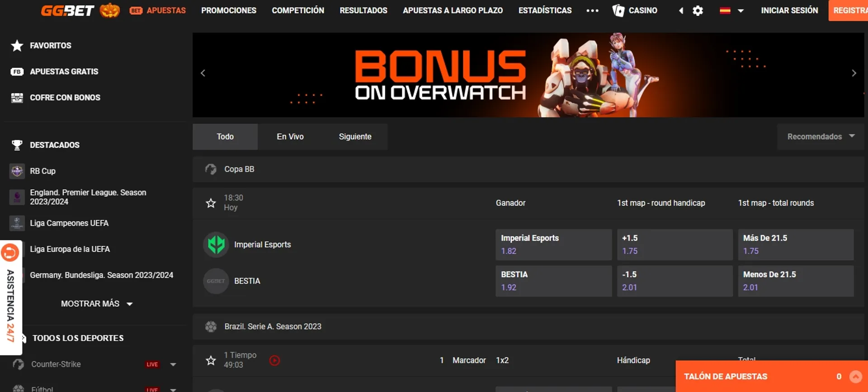Click the RB Cup league icon
Image resolution: width=868 pixels, height=392 pixels.
coord(17,171)
